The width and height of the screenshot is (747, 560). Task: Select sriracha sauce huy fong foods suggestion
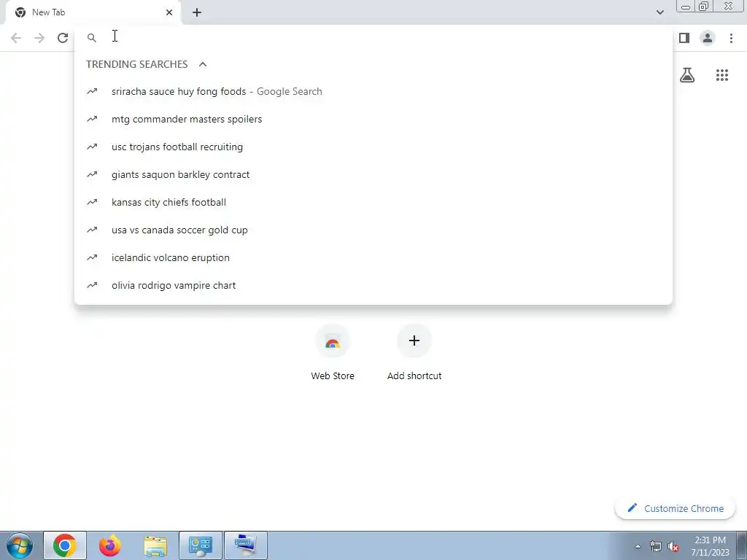[373, 91]
